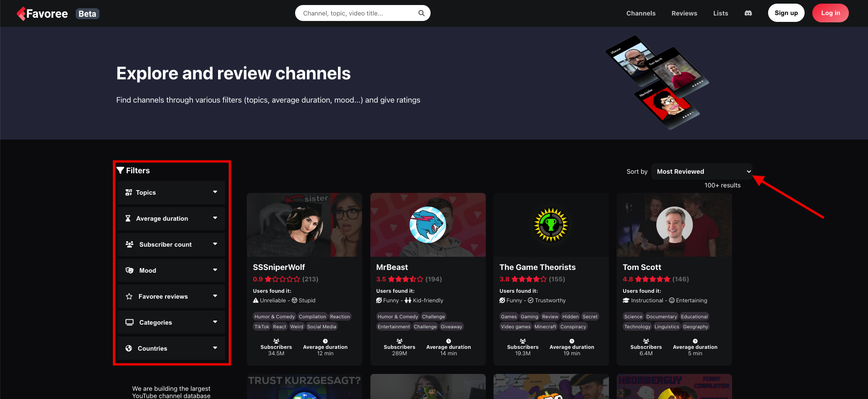Open the Lists nav item
This screenshot has width=868, height=399.
pyautogui.click(x=721, y=13)
